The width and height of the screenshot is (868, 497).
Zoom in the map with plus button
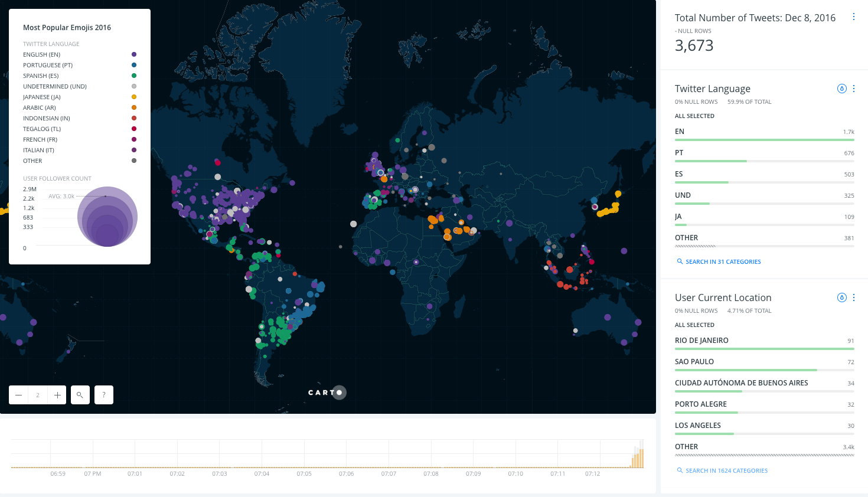(57, 395)
